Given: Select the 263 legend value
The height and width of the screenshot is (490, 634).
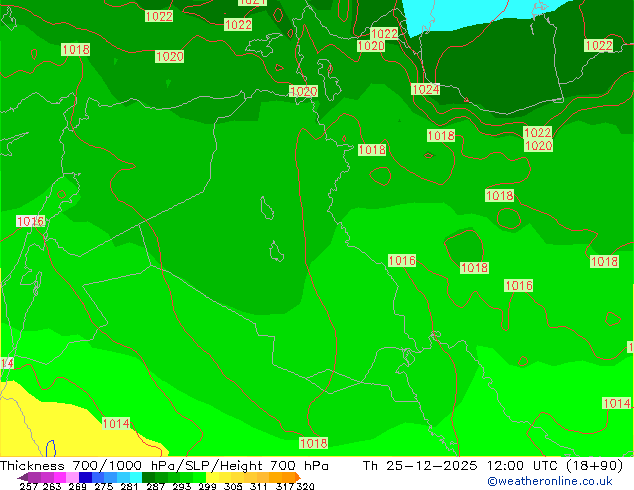Looking at the screenshot, I should click(52, 486).
